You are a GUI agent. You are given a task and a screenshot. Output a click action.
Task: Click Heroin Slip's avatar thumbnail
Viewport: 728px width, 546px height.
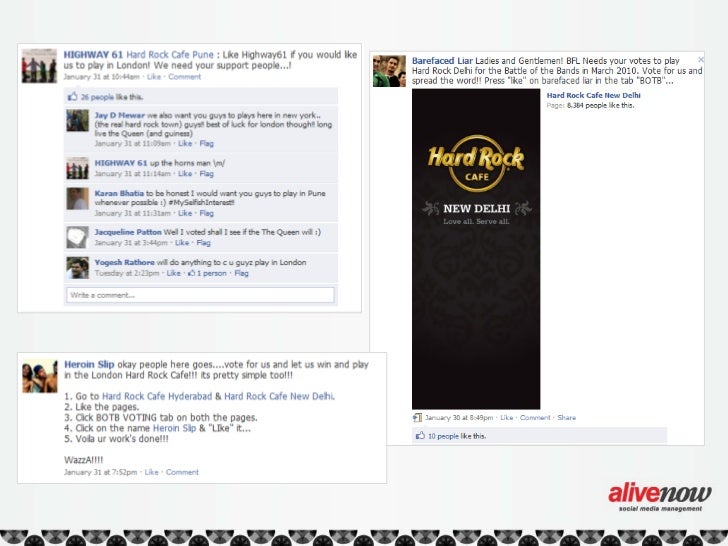coord(40,376)
